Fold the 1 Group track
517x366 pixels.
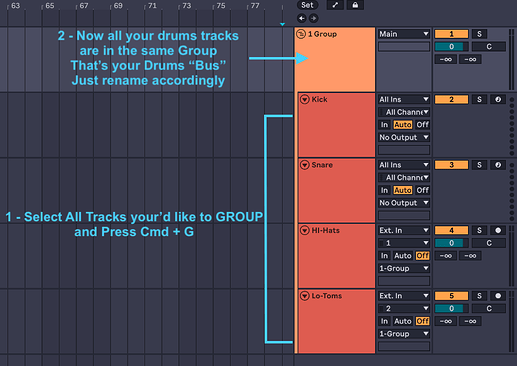tap(301, 34)
